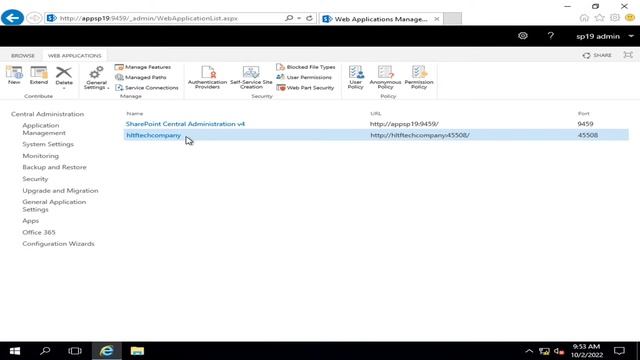This screenshot has height=360, width=640.
Task: Open Manage Features
Action: pyautogui.click(x=142, y=67)
